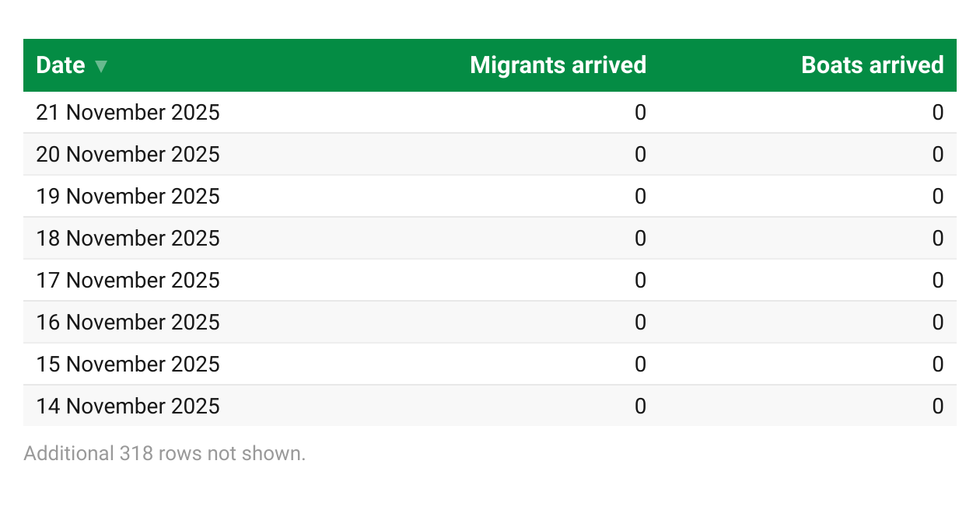Click boats arrived value for 14 November
980x513 pixels.
[937, 407]
